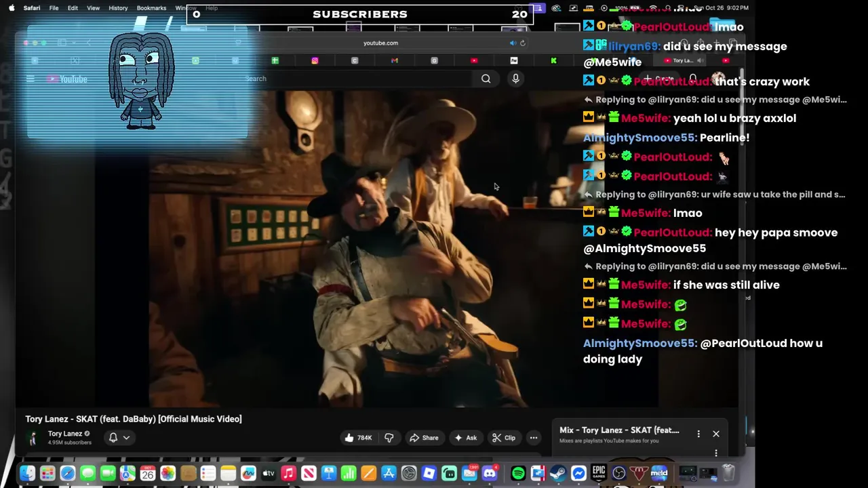Open the Tory Lanez channel name link
Viewport: 868px width, 488px height.
pos(65,434)
